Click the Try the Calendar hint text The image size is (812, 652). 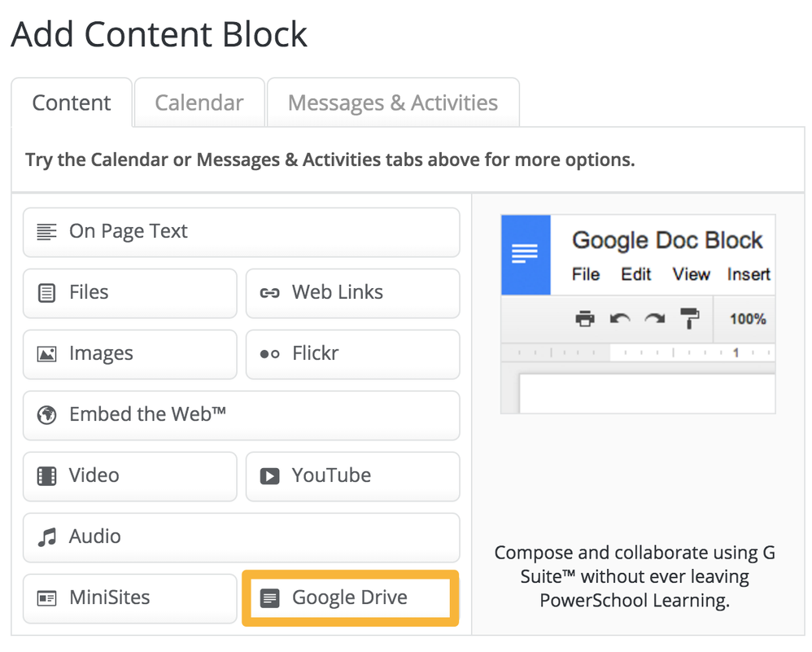[x=330, y=160]
